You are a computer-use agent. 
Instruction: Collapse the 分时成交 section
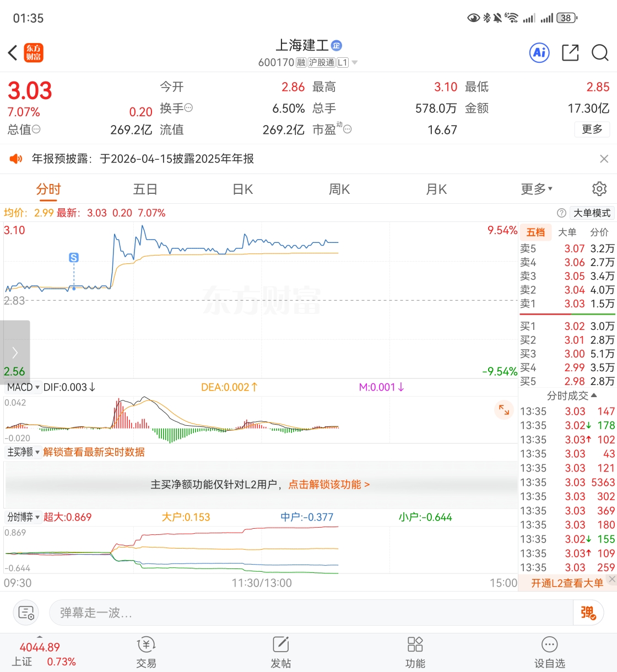point(572,395)
